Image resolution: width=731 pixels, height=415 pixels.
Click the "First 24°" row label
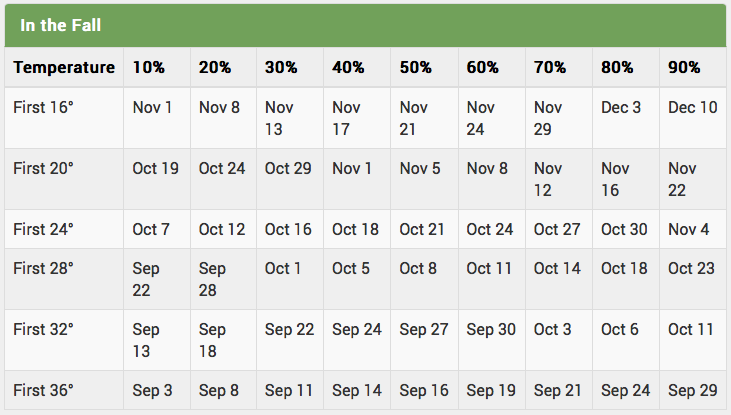point(44,230)
